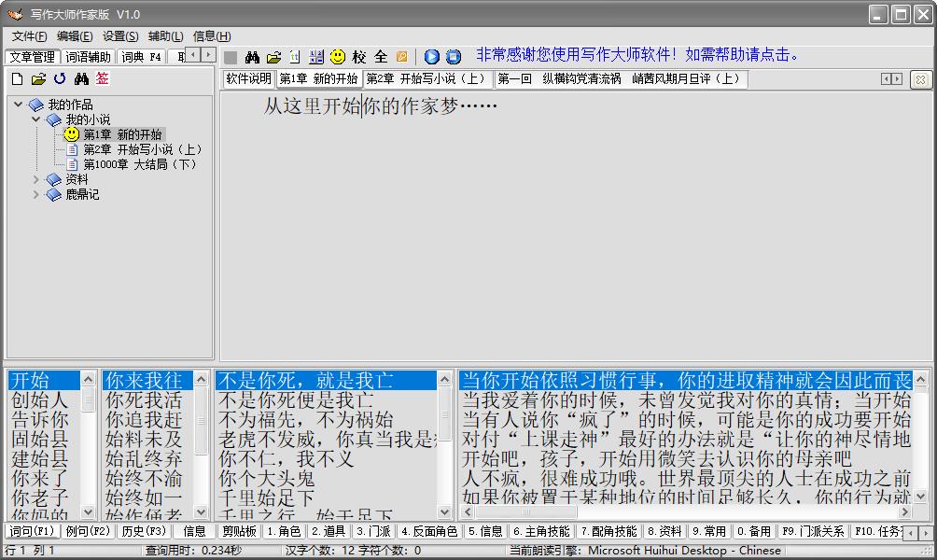Switch to the 词典 F4 tab
Image resolution: width=937 pixels, height=560 pixels.
[x=142, y=57]
